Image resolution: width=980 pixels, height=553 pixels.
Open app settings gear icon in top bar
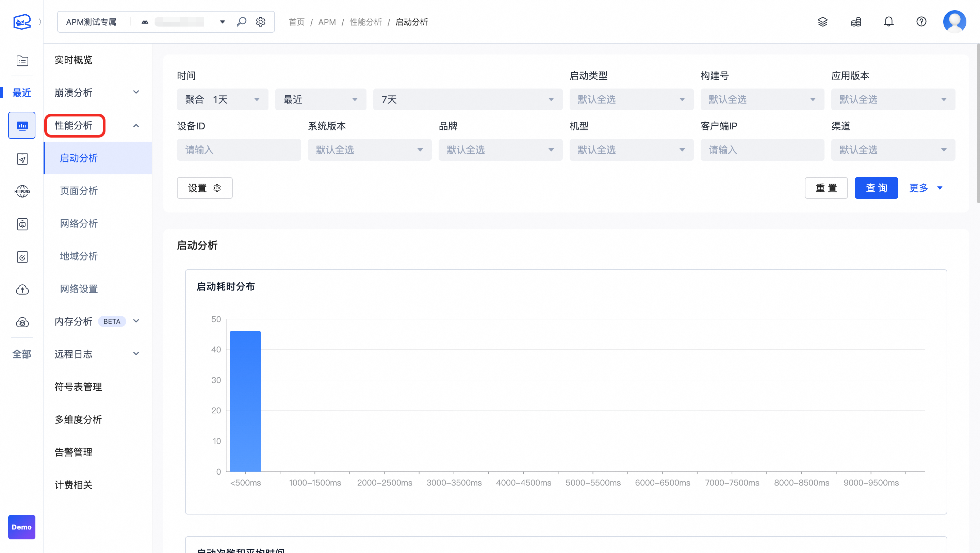tap(261, 22)
